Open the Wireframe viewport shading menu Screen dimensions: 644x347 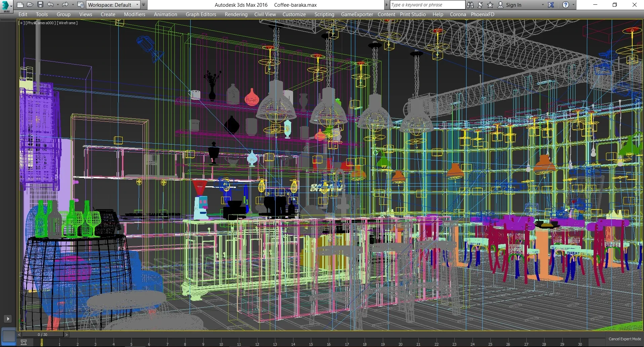[x=67, y=23]
